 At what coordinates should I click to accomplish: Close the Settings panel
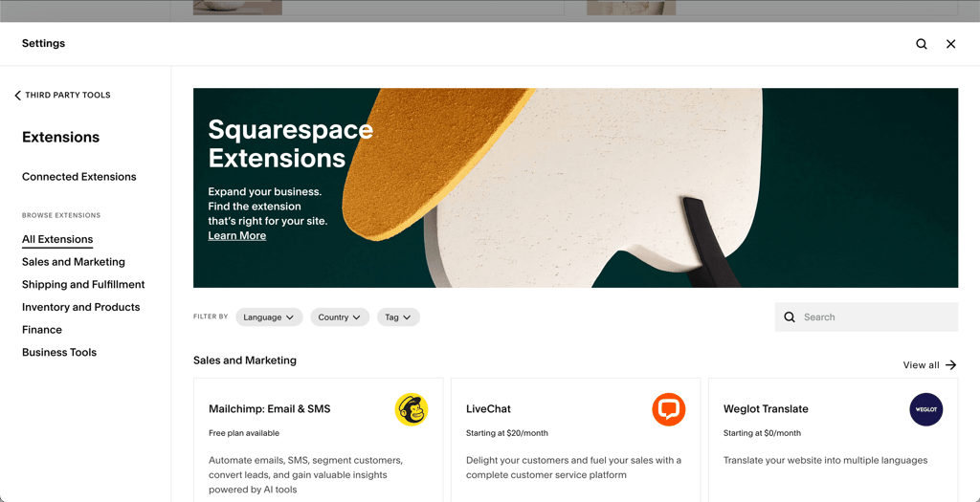point(950,44)
